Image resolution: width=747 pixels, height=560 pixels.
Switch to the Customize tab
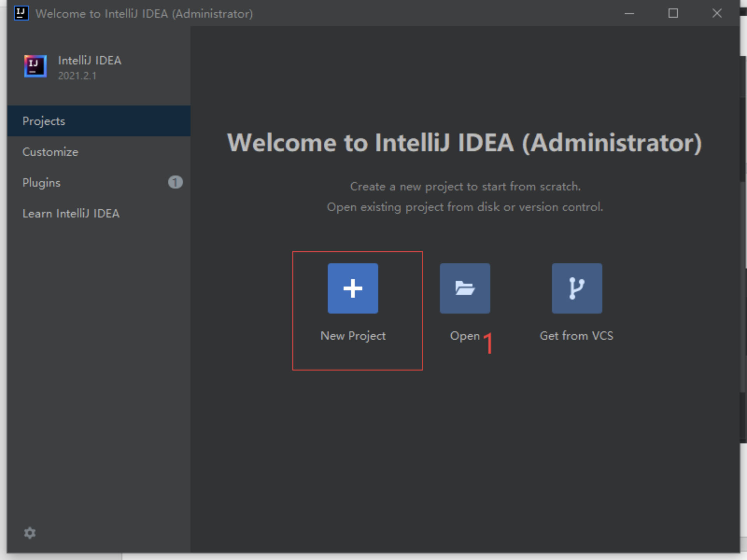[x=50, y=152]
